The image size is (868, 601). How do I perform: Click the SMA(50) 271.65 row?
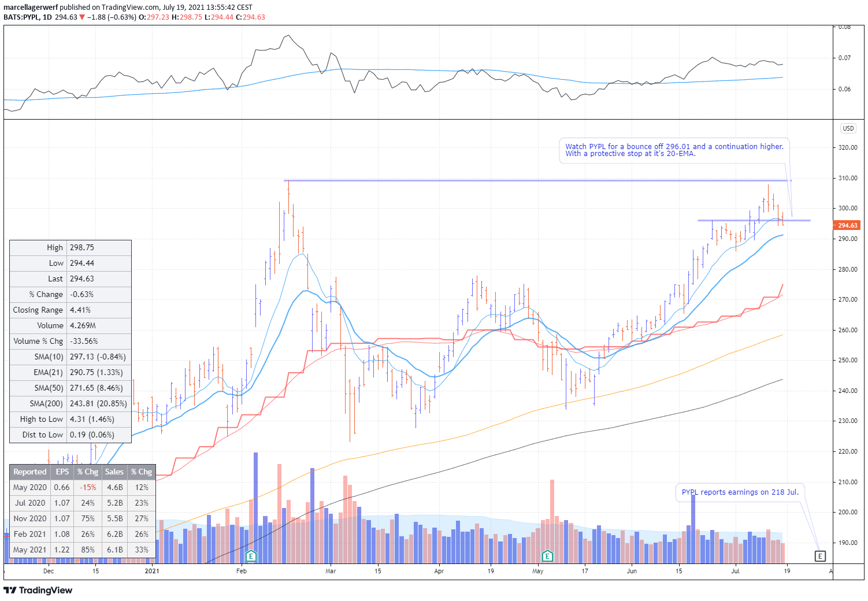pyautogui.click(x=71, y=388)
